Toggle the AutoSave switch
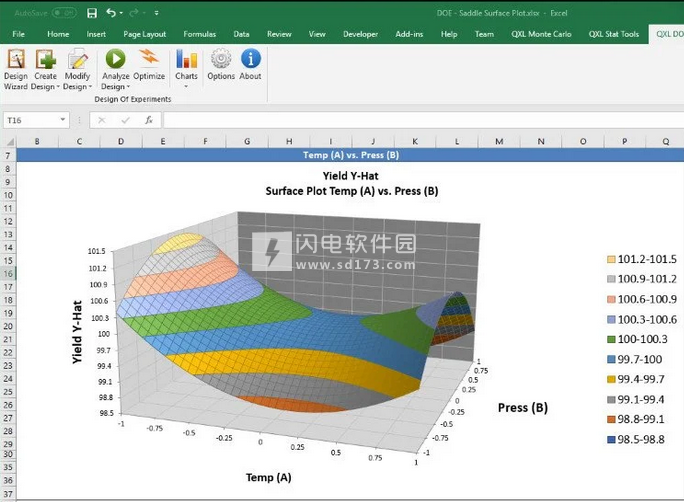The width and height of the screenshot is (684, 502). (62, 13)
